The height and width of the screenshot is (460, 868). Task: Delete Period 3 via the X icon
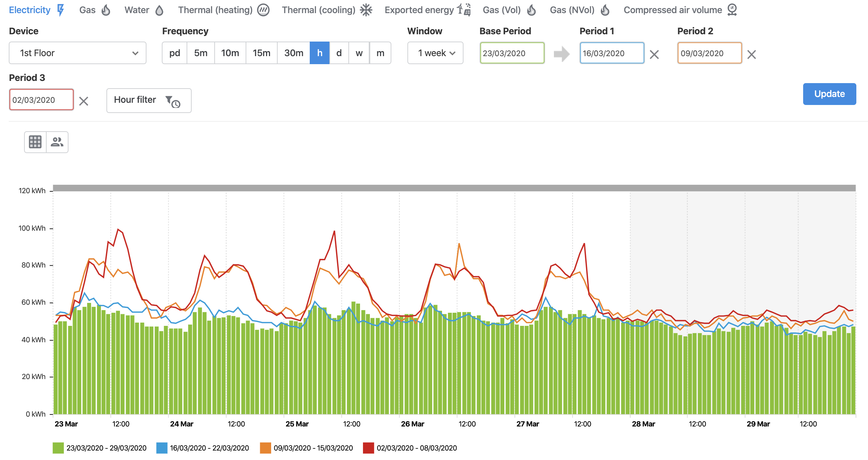(x=83, y=101)
